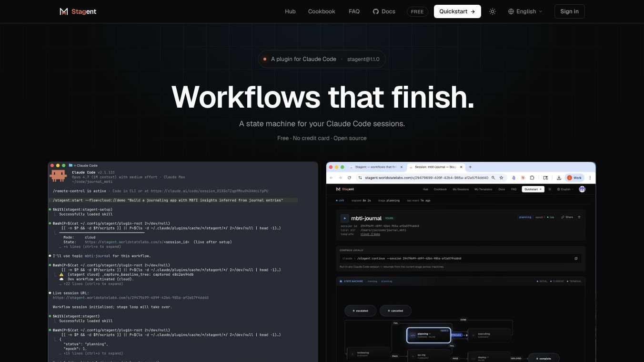Open My Sessions in the embedded page navbar

[461, 189]
